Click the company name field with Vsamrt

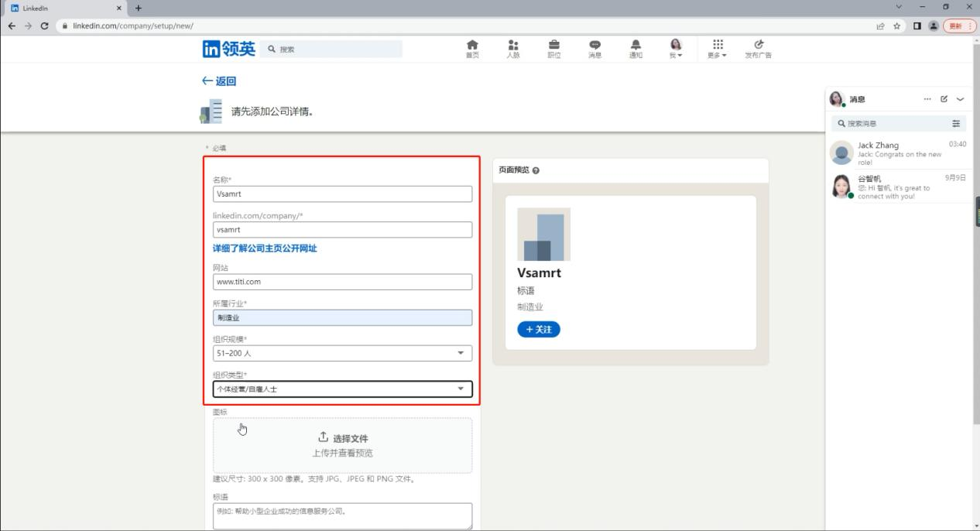tap(342, 194)
